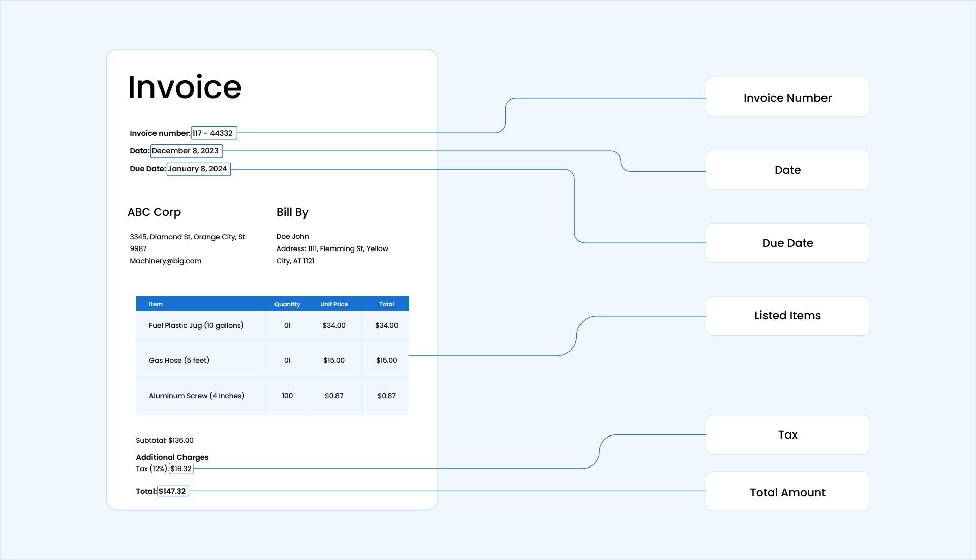The width and height of the screenshot is (976, 560).
Task: Click the Quantity column header
Action: coord(287,304)
